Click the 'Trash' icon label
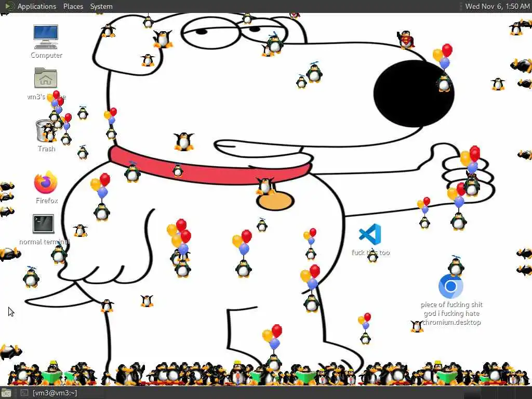Viewport: 532px width, 399px height. click(x=46, y=149)
